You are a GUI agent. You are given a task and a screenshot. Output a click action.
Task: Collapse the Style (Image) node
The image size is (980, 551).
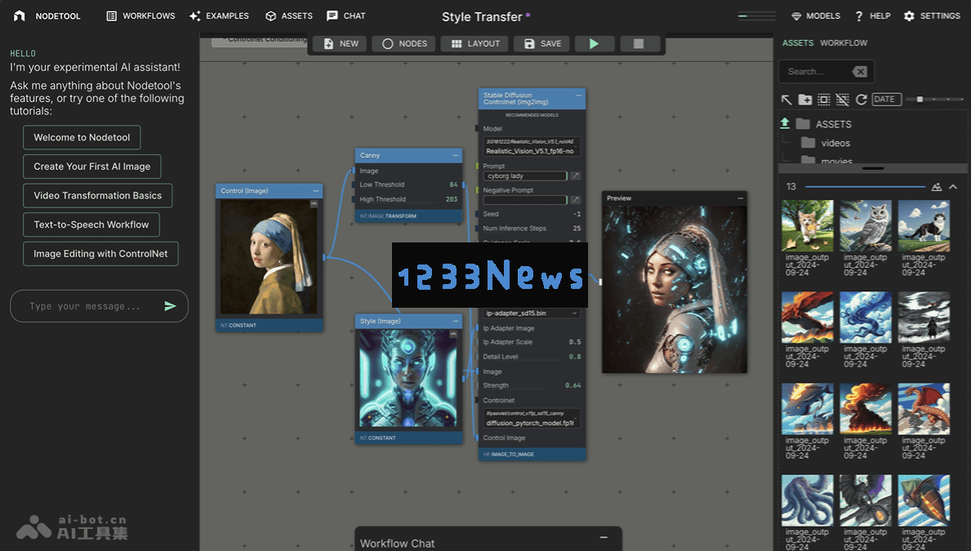click(454, 321)
